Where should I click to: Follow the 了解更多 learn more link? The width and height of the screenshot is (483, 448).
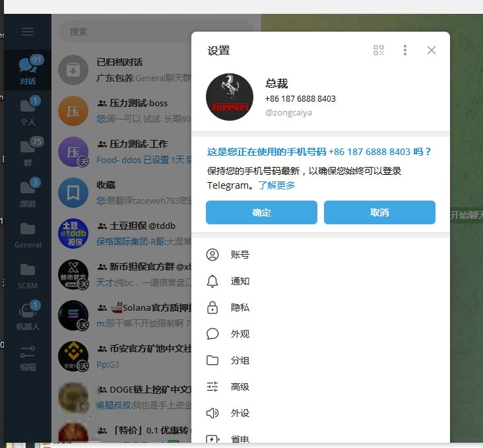click(x=276, y=185)
